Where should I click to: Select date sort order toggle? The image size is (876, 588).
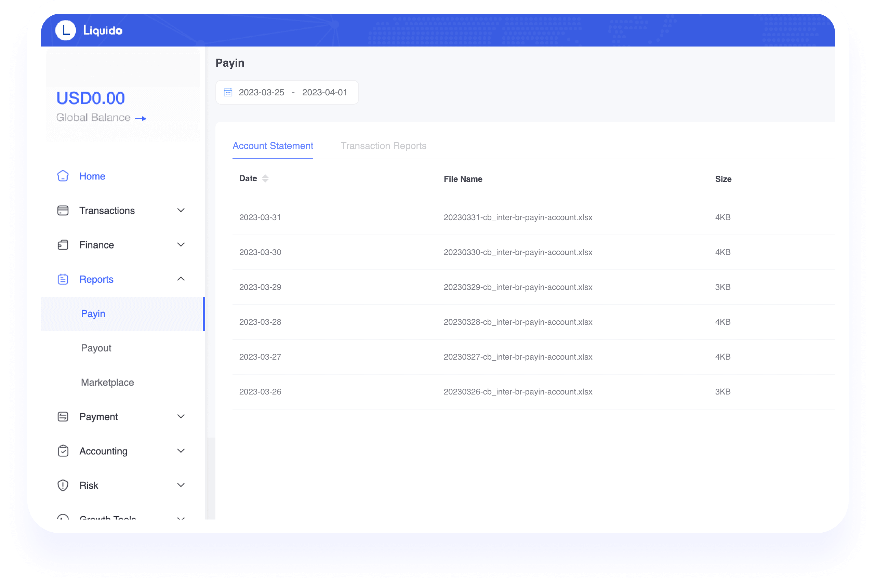tap(266, 178)
